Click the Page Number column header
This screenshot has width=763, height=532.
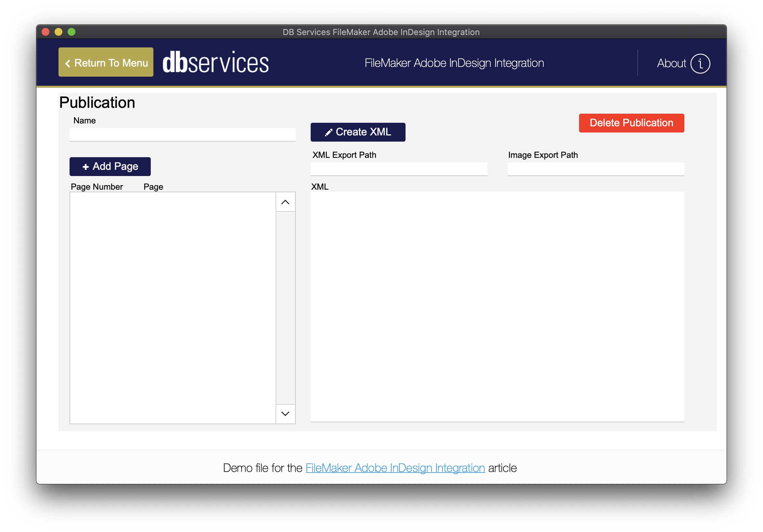coord(97,187)
